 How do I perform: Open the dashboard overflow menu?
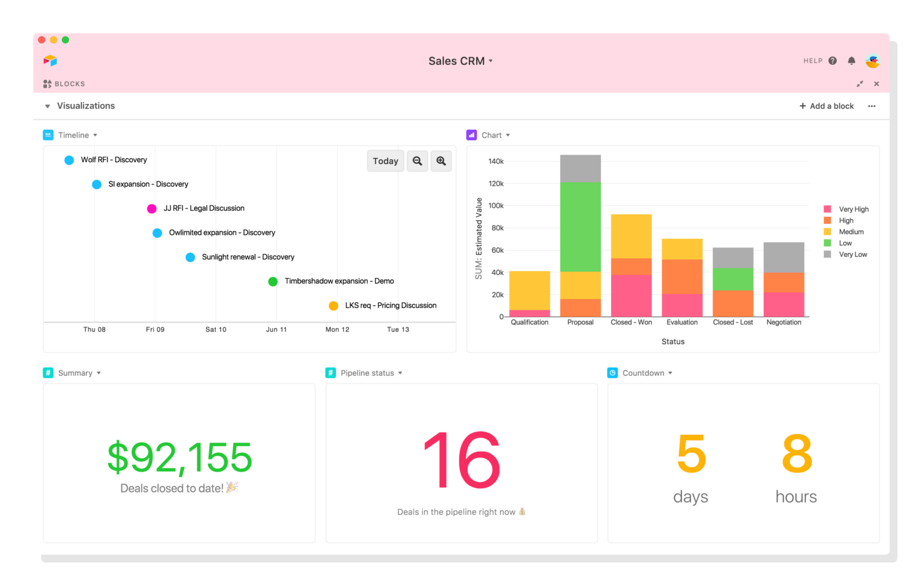tap(872, 106)
